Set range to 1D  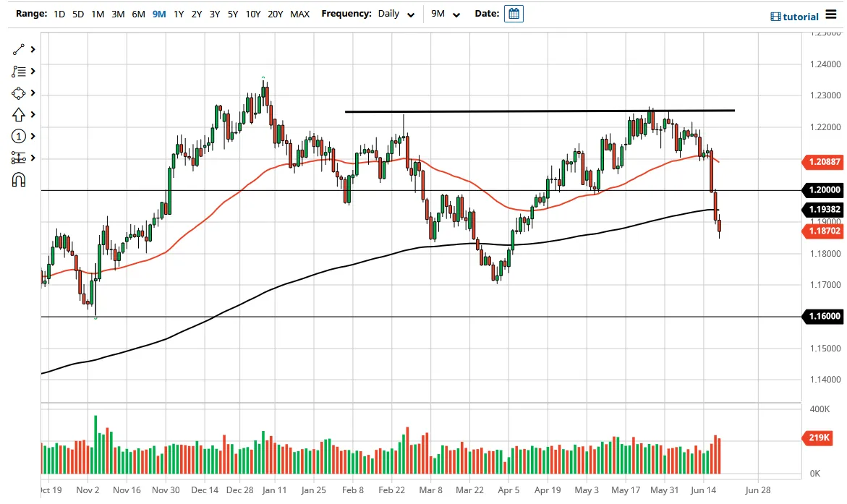[x=59, y=14]
